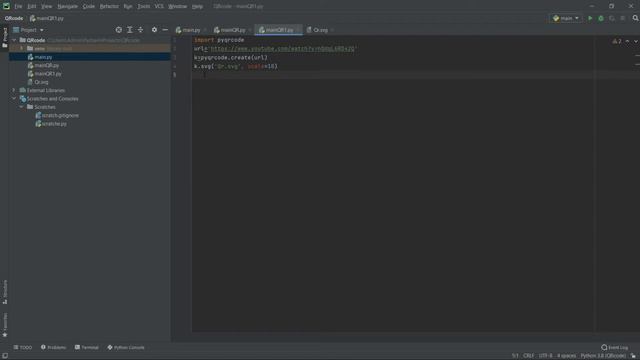640x360 pixels.
Task: Close the main.py editor tab
Action: point(205,30)
